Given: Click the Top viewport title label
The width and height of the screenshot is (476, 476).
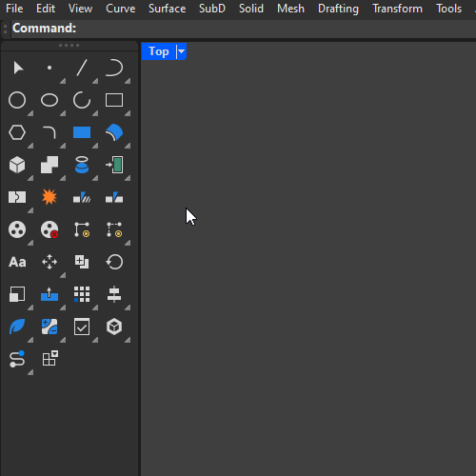Looking at the screenshot, I should [158, 51].
